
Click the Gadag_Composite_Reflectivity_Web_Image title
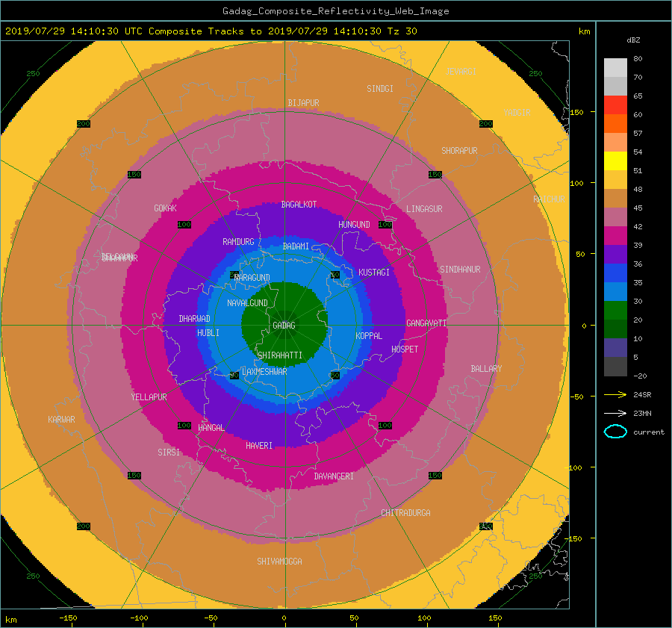[335, 11]
